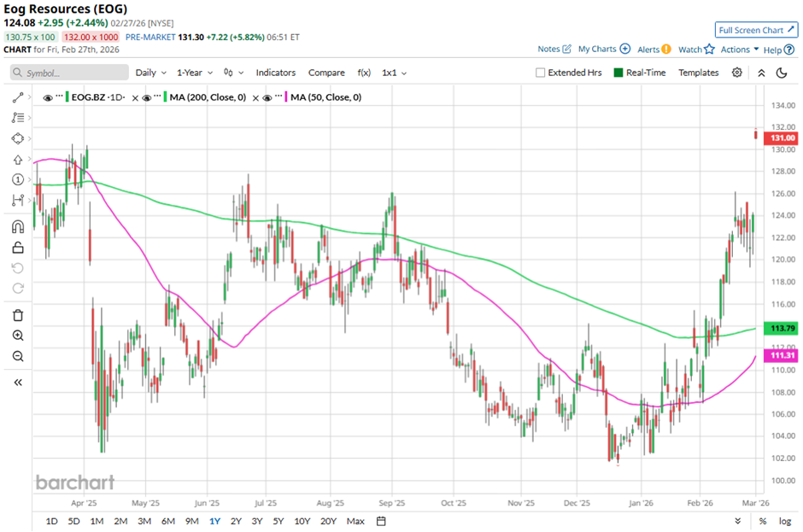
Task: Add to My Charts plus icon
Action: pos(624,49)
